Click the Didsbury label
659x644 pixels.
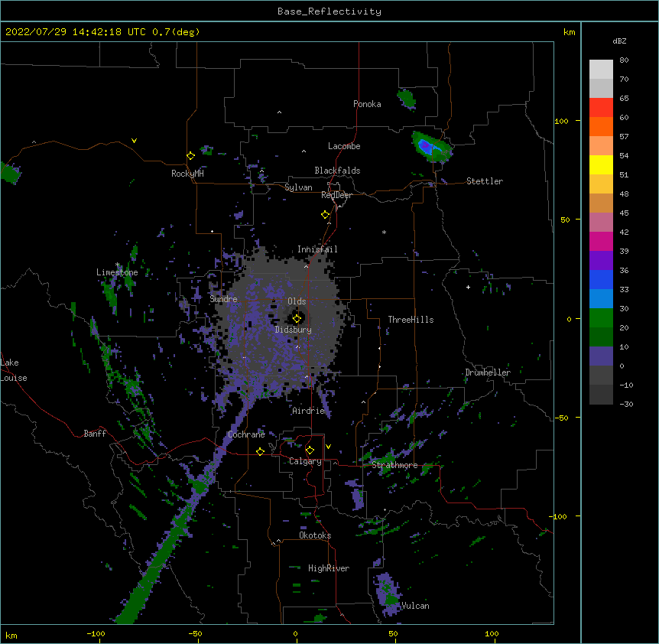(x=294, y=330)
